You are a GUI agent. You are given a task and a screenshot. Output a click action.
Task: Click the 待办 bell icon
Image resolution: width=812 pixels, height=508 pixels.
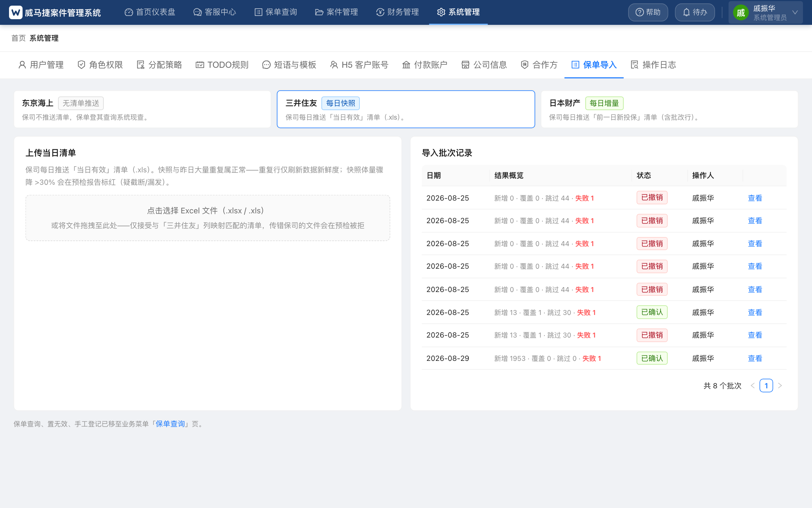(686, 12)
